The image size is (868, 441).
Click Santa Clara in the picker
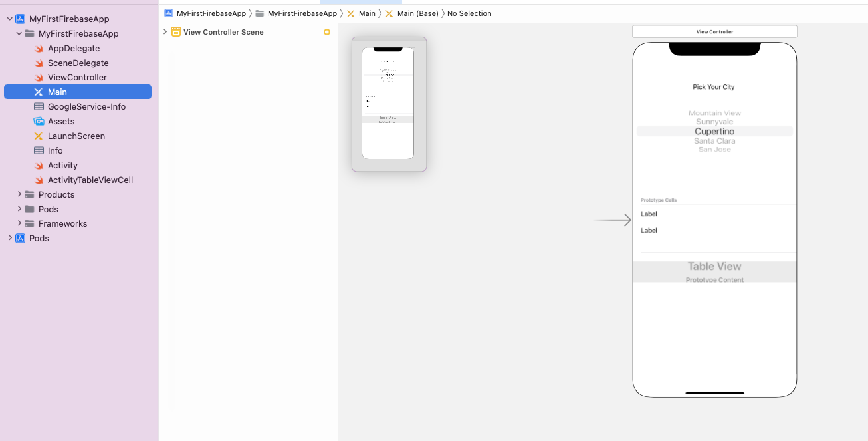coord(714,141)
